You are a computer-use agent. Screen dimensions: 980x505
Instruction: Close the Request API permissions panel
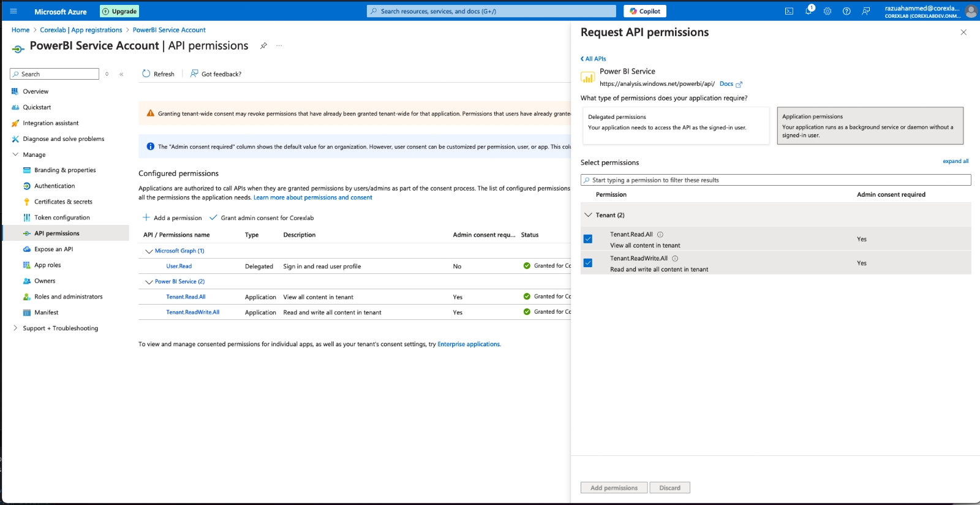963,32
